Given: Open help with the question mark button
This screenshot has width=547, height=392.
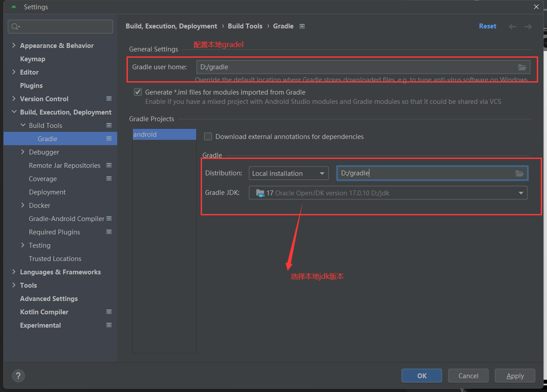Looking at the screenshot, I should [x=19, y=376].
